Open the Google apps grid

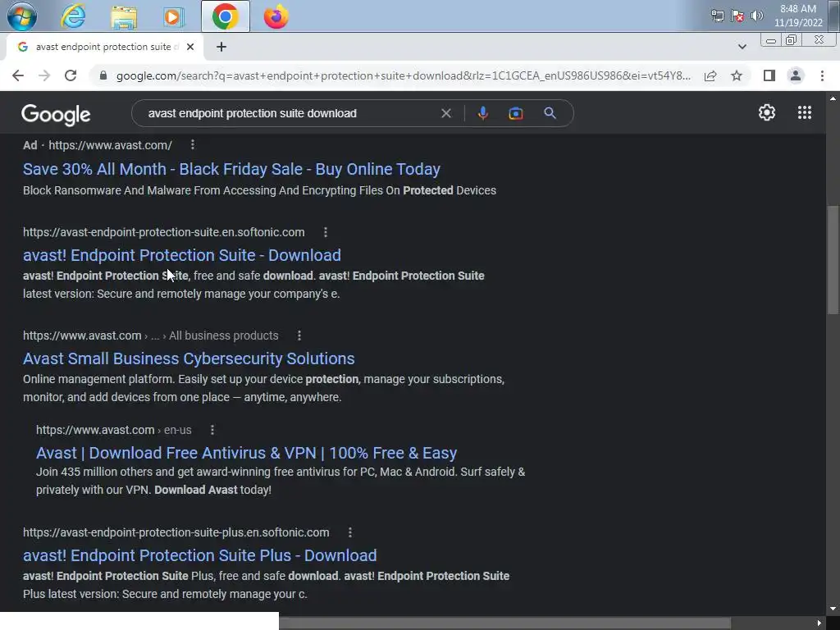(804, 112)
